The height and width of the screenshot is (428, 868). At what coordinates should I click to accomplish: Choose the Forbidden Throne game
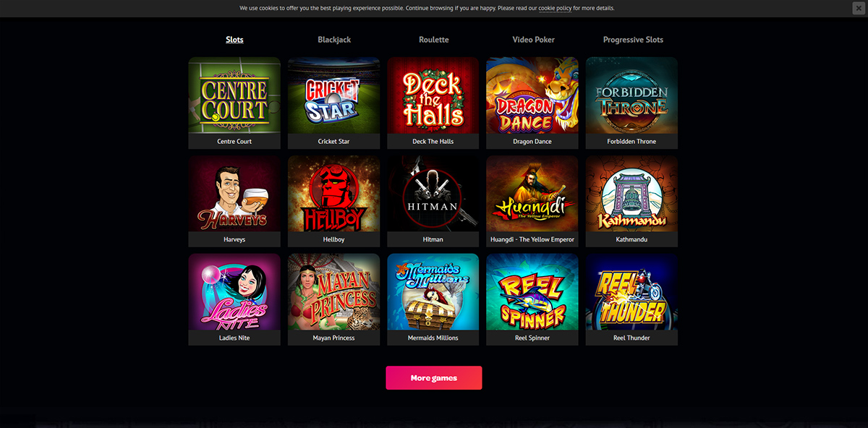click(631, 103)
